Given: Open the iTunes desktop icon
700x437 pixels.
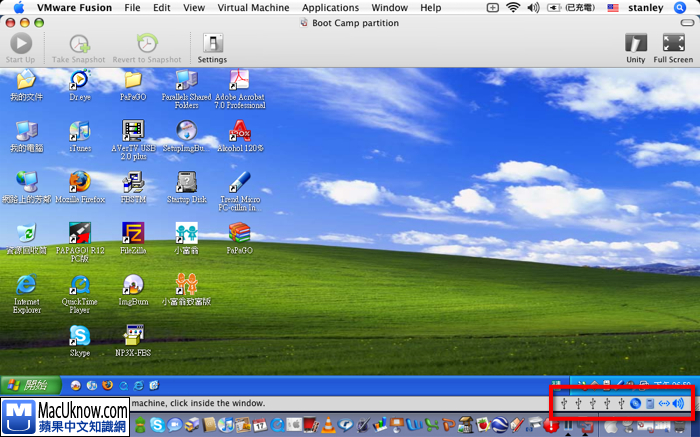Looking at the screenshot, I should (80, 131).
